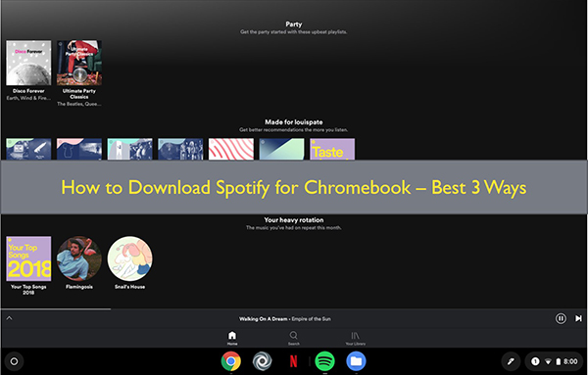Click the Flamingosis name label
Screen dimensions: 588x375
click(79, 287)
